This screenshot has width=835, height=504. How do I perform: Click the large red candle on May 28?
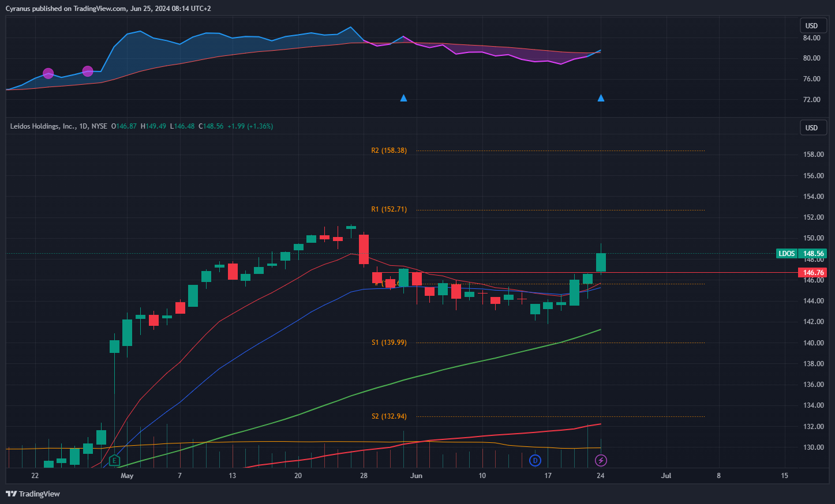coord(364,249)
